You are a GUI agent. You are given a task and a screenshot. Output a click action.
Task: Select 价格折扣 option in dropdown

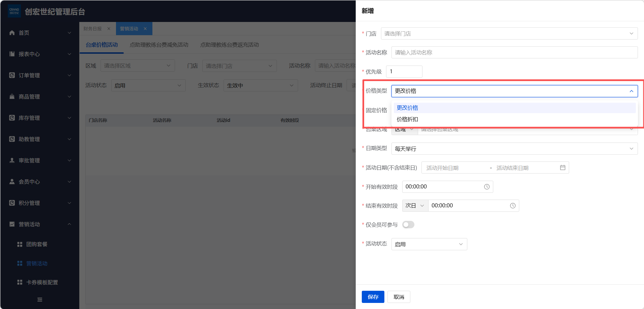[407, 119]
